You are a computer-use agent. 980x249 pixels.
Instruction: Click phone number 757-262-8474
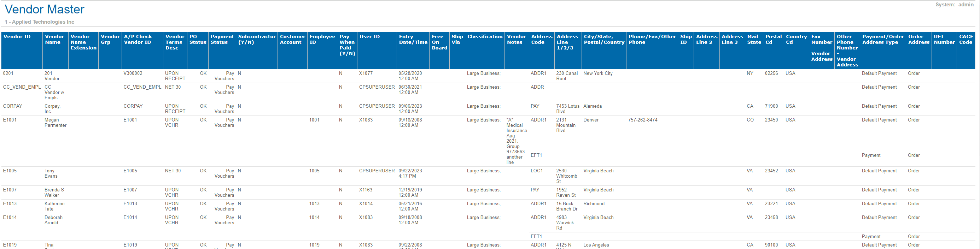[x=643, y=120]
